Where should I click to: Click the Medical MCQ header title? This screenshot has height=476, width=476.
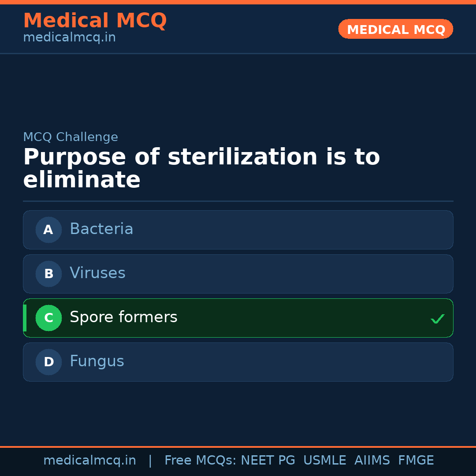pyautogui.click(x=95, y=21)
